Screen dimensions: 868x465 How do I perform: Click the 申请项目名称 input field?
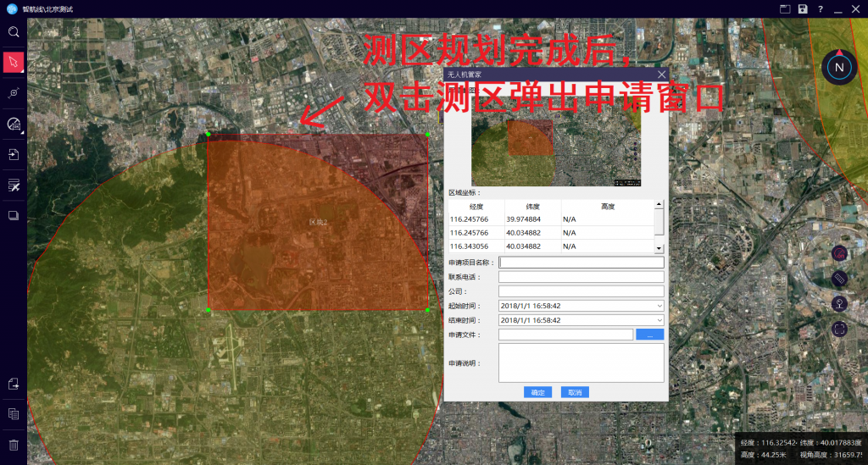pyautogui.click(x=581, y=262)
